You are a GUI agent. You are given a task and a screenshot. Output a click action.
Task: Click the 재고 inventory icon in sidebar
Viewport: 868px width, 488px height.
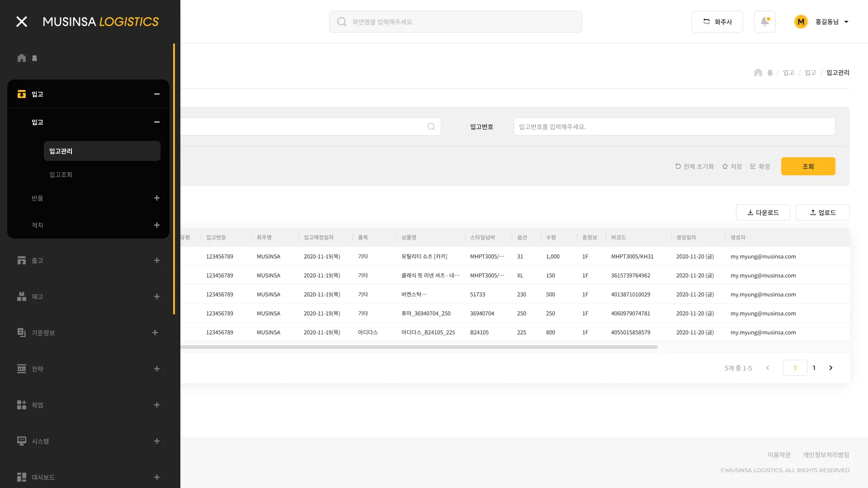(22, 296)
